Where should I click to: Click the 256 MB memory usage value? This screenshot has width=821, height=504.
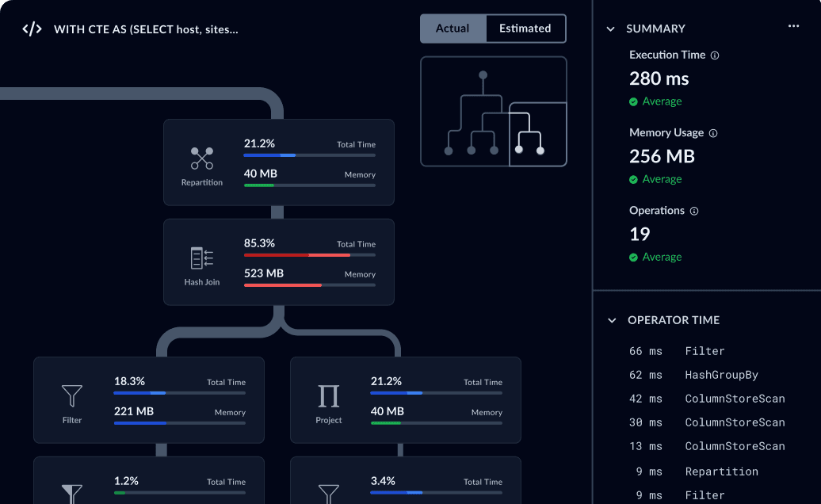[662, 156]
